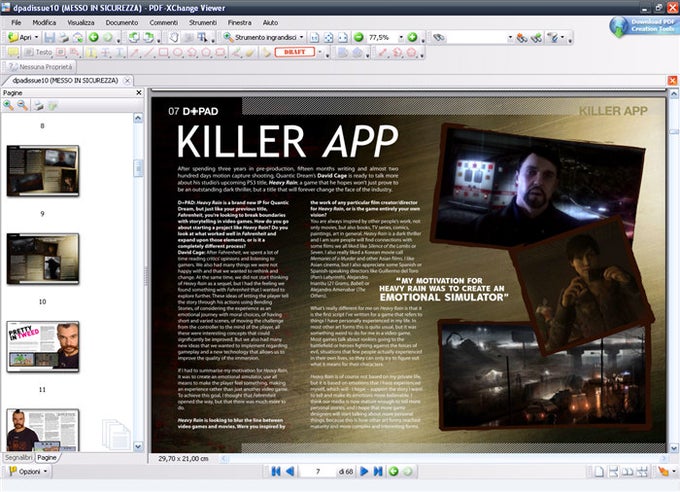The width and height of the screenshot is (680, 492).
Task: Open the zoom percentage dropdown
Action: pyautogui.click(x=401, y=38)
